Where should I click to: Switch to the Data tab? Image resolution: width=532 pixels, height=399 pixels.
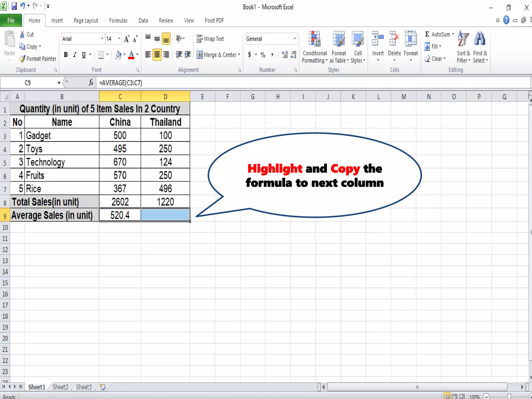point(143,21)
